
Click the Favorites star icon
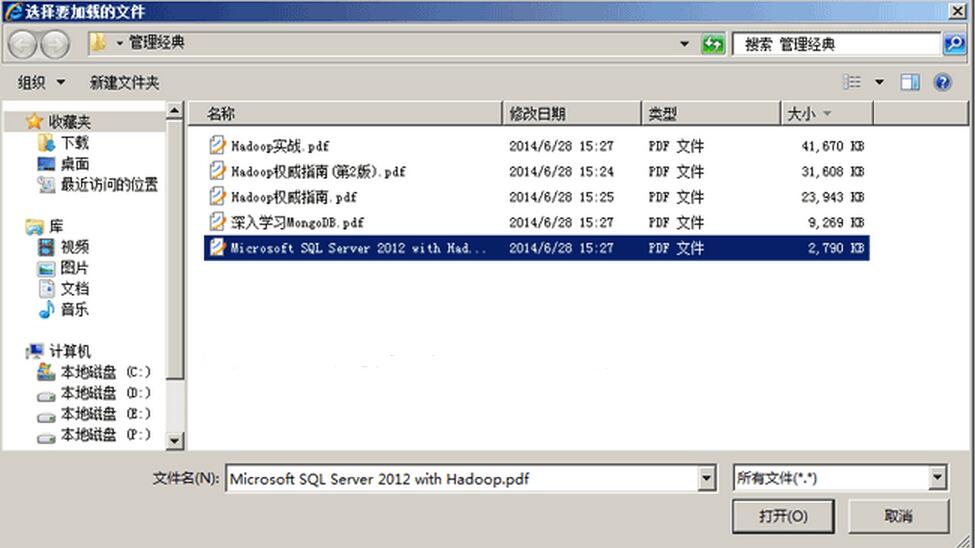point(34,121)
